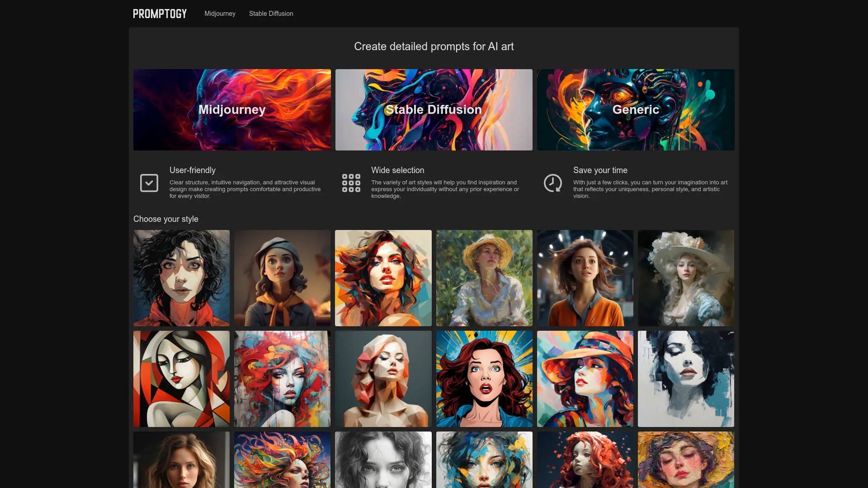Click the Save your time clock icon
Viewport: 868px width, 488px height.
tap(552, 183)
